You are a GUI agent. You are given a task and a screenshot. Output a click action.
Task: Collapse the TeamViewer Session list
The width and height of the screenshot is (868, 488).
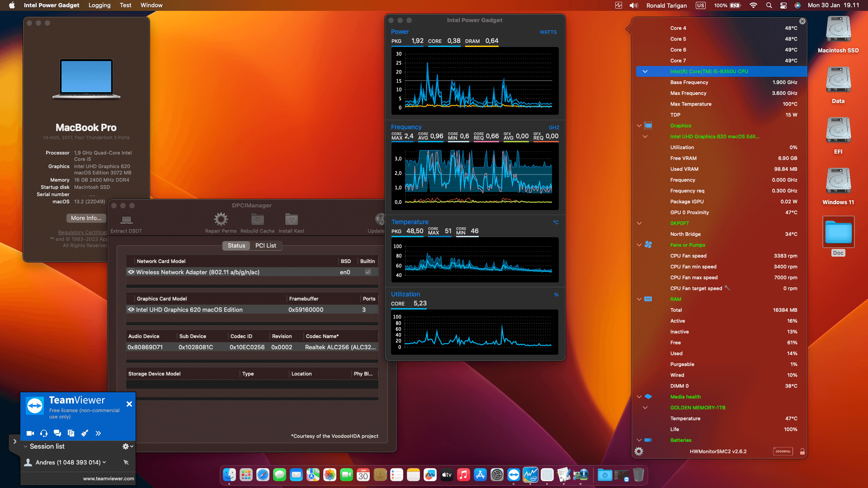pyautogui.click(x=26, y=446)
